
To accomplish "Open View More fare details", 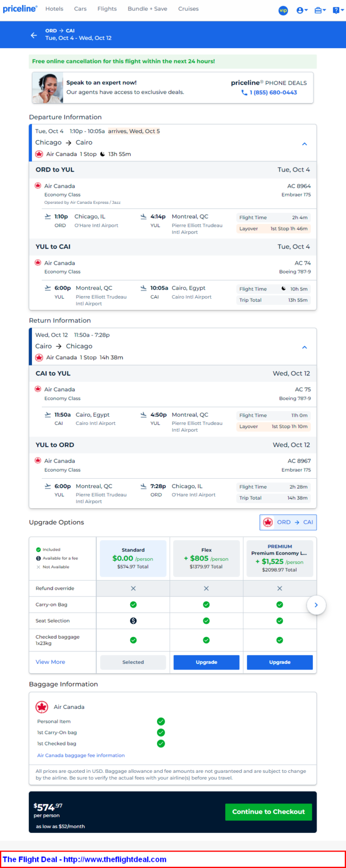I will point(50,662).
